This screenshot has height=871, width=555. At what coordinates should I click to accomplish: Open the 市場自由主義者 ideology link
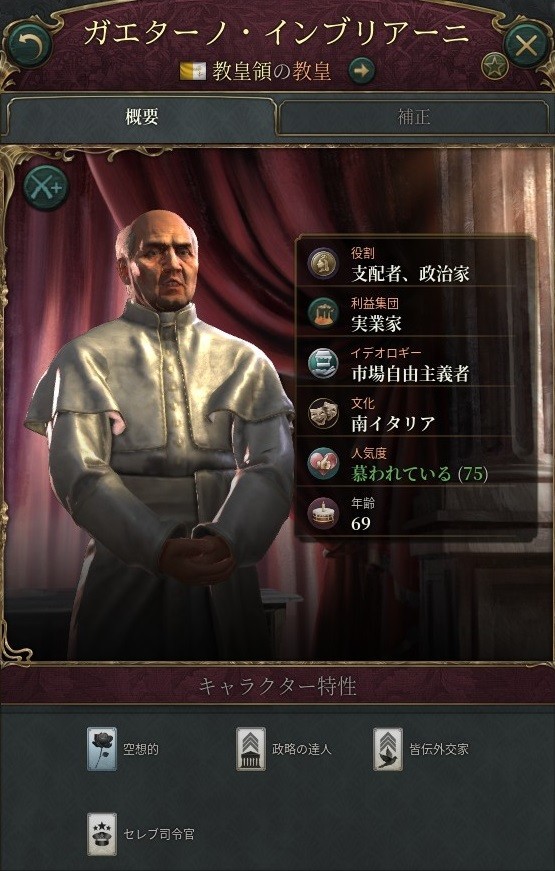click(410, 374)
